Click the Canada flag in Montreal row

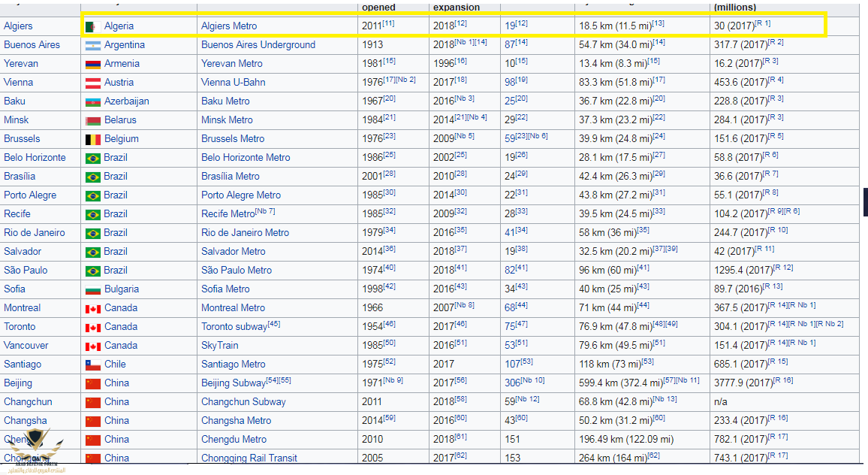pos(92,309)
